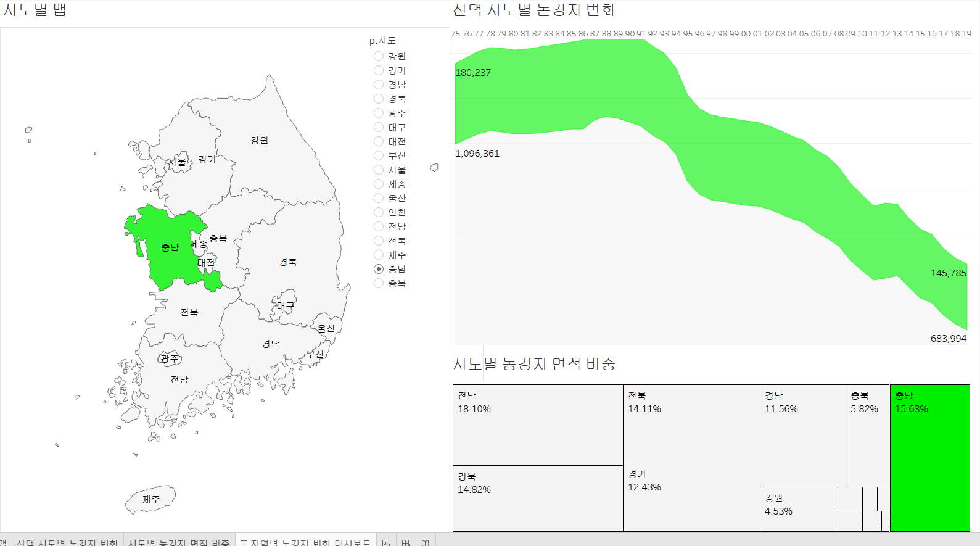The width and height of the screenshot is (980, 546).
Task: Click the 강원 4.53% treemap cell
Action: click(799, 509)
